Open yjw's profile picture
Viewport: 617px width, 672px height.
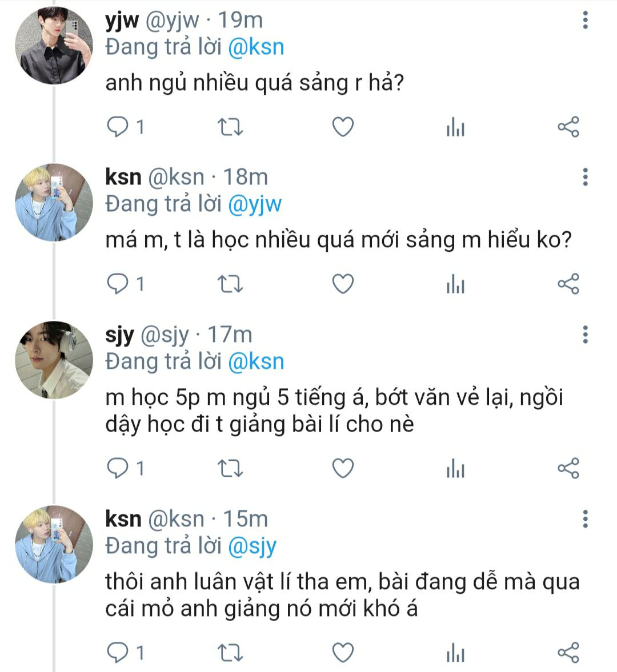(x=54, y=46)
